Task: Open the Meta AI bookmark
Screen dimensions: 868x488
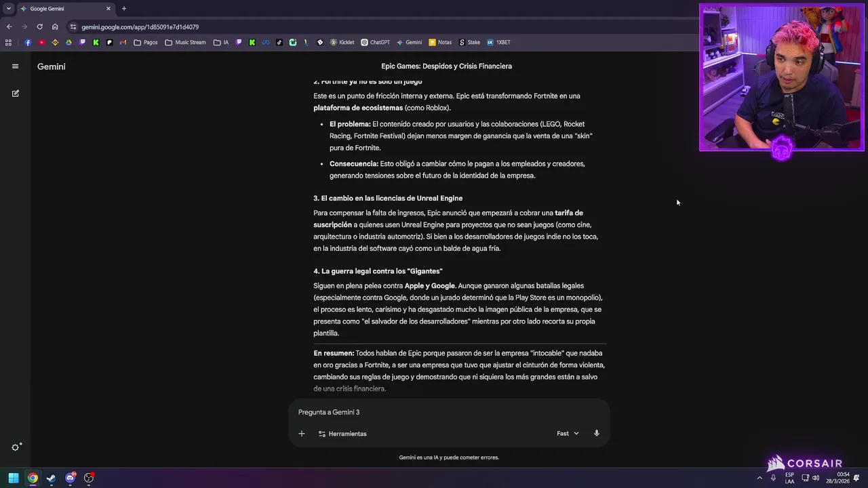Action: tap(265, 42)
